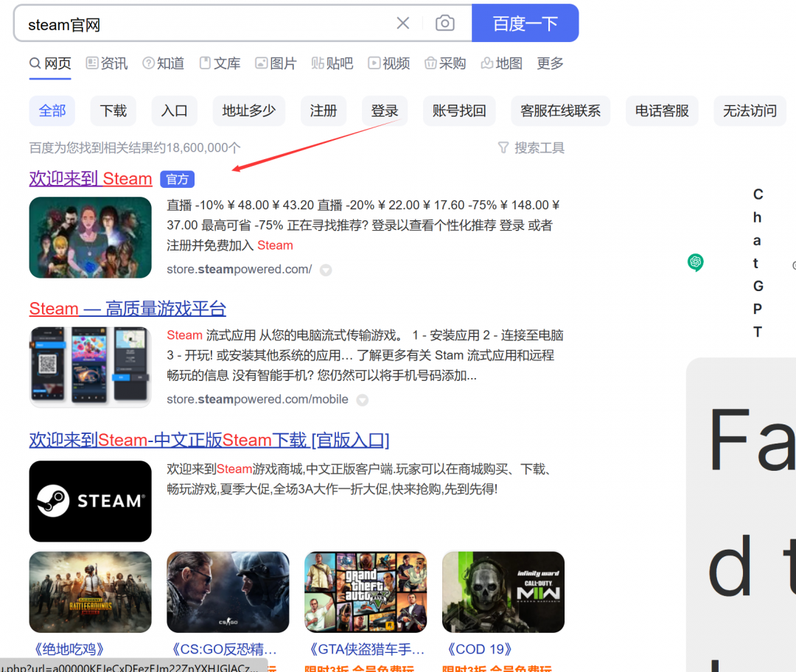Open the Call of Duty MW cover image
Image resolution: width=796 pixels, height=672 pixels.
(x=503, y=592)
